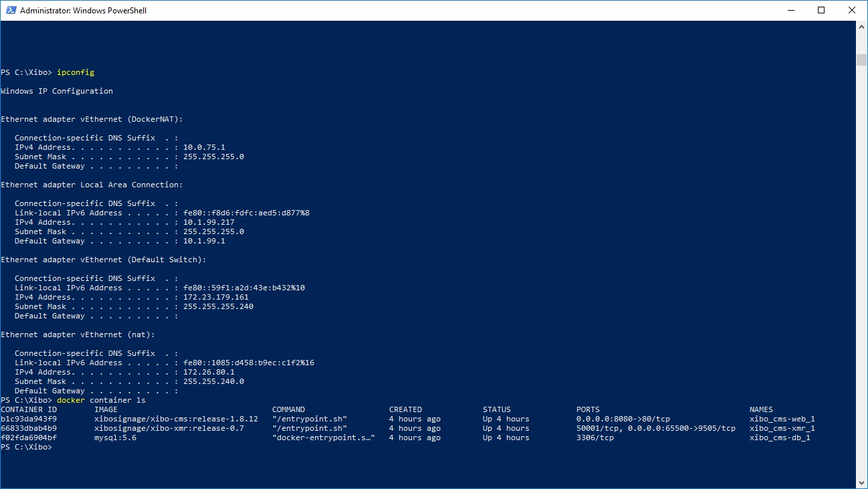Click ports 50001/tcp, 0.0.0.0:65500->9505/tcp
This screenshot has width=868, height=489.
(656, 428)
